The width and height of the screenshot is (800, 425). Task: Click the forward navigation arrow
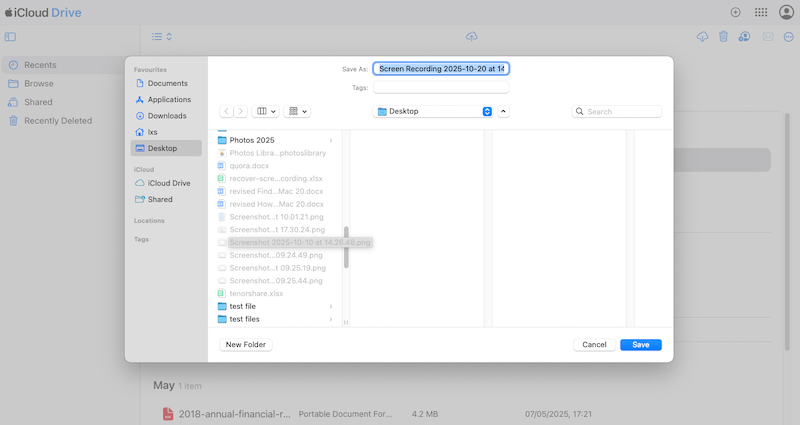[240, 111]
